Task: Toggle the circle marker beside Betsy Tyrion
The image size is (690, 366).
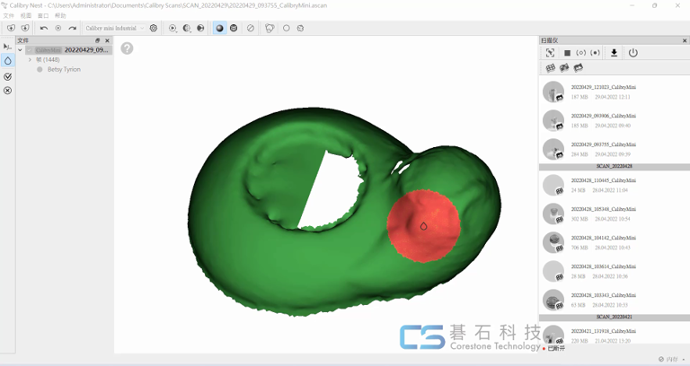Action: pyautogui.click(x=40, y=70)
